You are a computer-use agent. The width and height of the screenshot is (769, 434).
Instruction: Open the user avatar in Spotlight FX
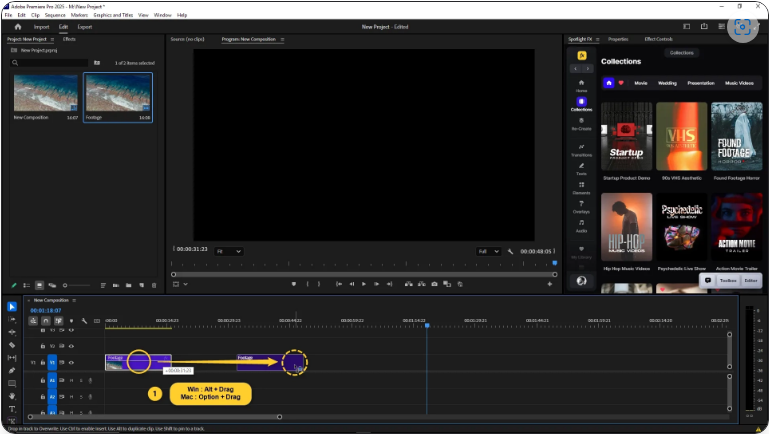(581, 281)
